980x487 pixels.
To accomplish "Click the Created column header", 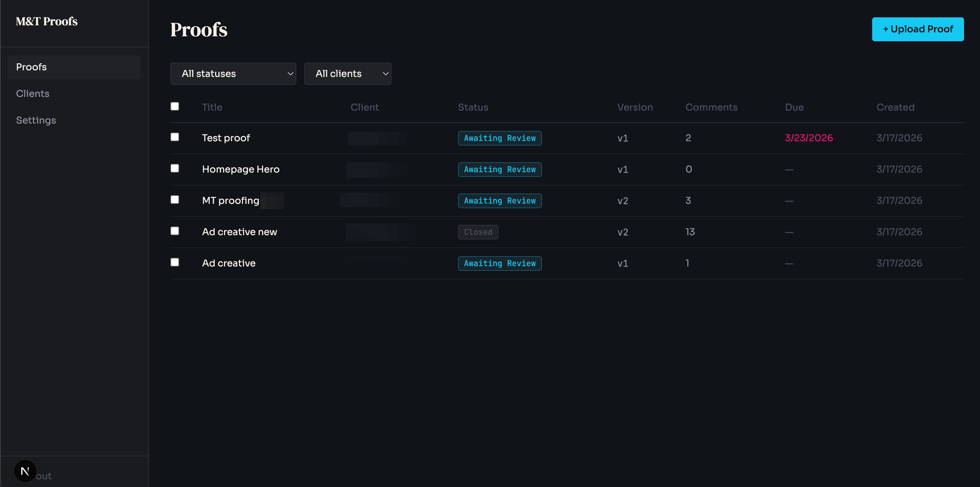I will (x=895, y=107).
